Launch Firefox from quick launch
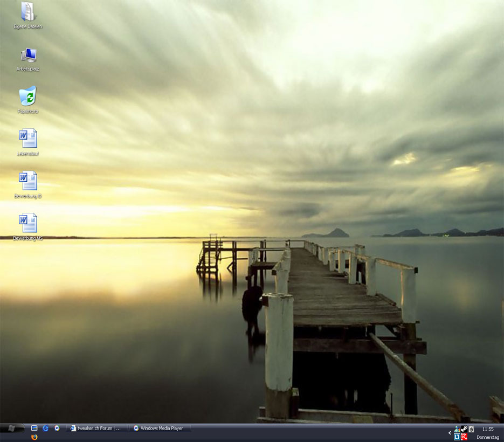Image resolution: width=504 pixels, height=442 pixels. (x=34, y=437)
